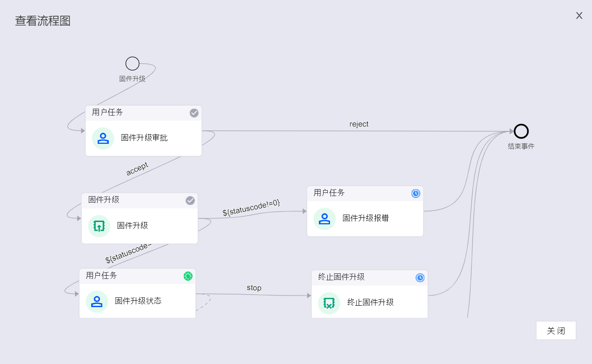Viewport: 592px width, 364px height.
Task: Select the reject connection label
Action: click(x=359, y=124)
